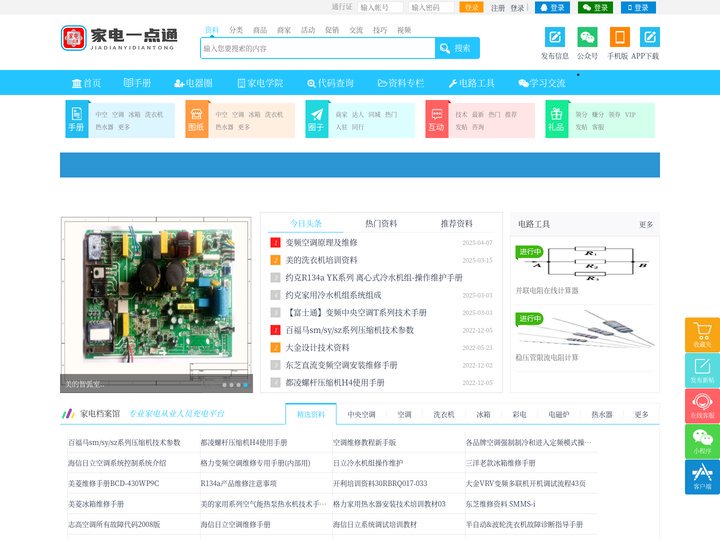This screenshot has width=720, height=540.
Task: Open article 变频空调原理及维修
Action: [321, 242]
